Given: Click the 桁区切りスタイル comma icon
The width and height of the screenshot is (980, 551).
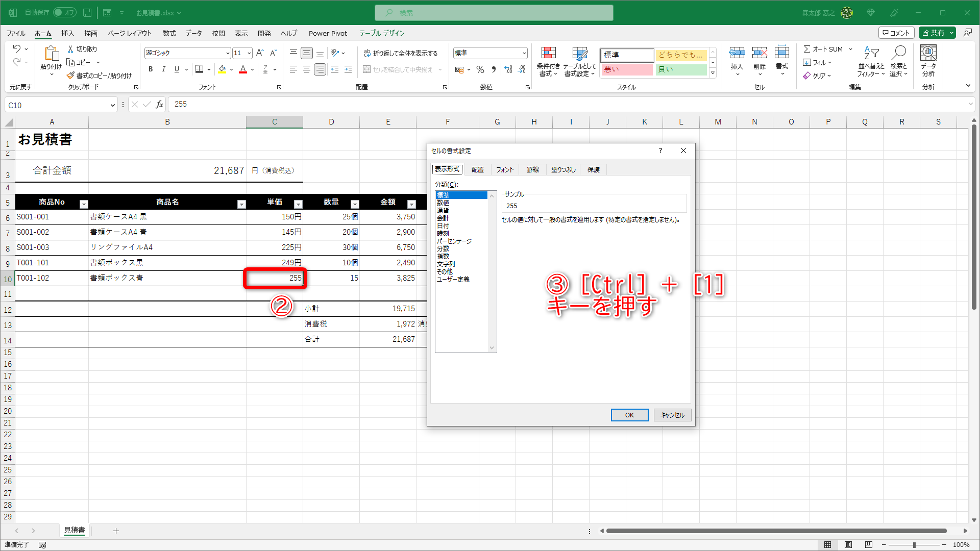Looking at the screenshot, I should 493,69.
